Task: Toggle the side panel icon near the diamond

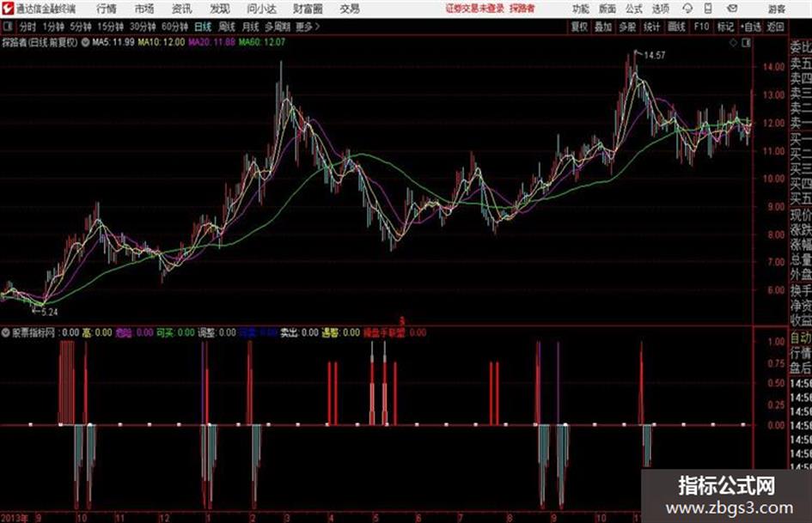Action: pyautogui.click(x=746, y=43)
